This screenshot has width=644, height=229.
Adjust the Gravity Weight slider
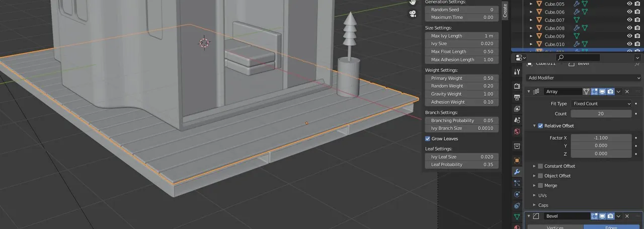point(462,94)
